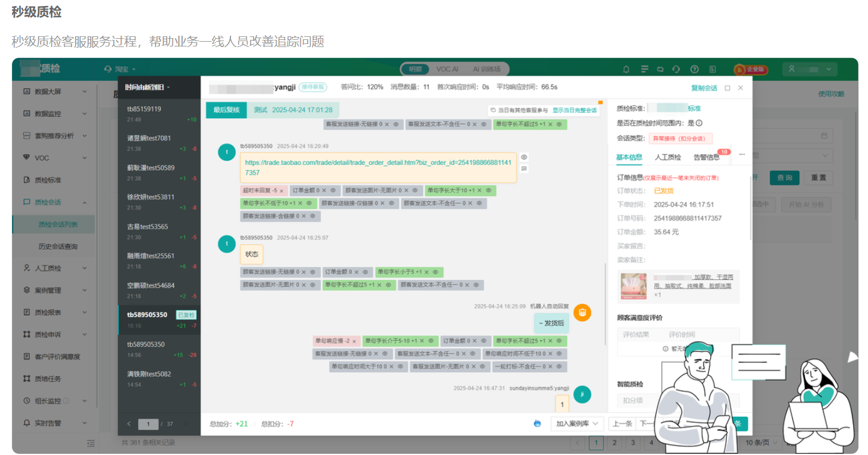Click the page number input in conversation list

[148, 424]
